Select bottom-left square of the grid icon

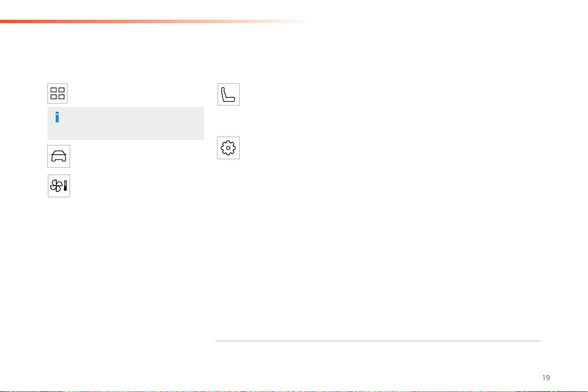pos(54,97)
